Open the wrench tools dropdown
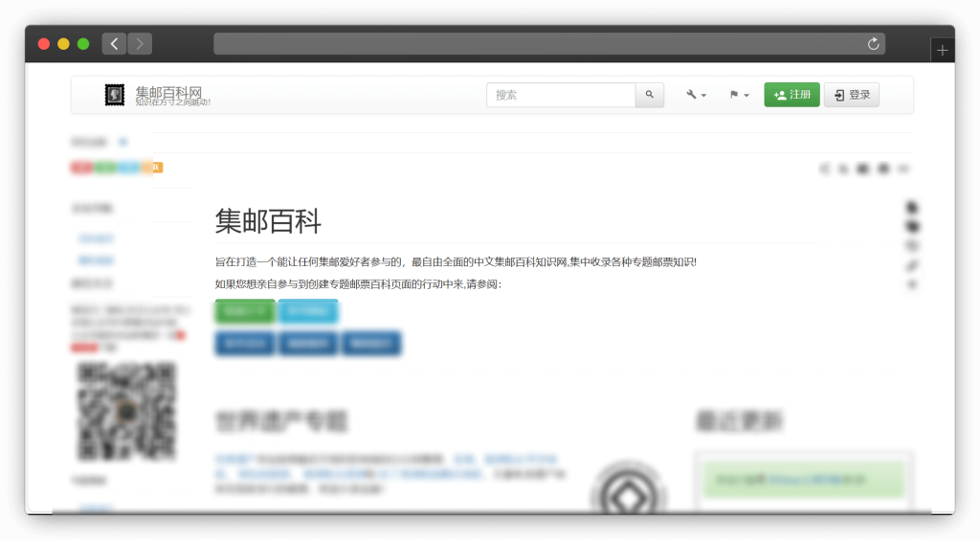Image resolution: width=980 pixels, height=540 pixels. 696,95
